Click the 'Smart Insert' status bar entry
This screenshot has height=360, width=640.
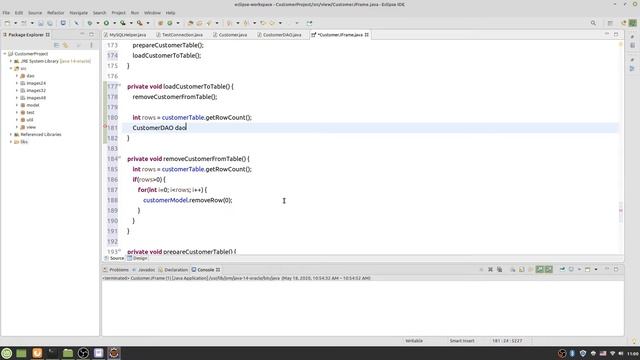coord(462,341)
